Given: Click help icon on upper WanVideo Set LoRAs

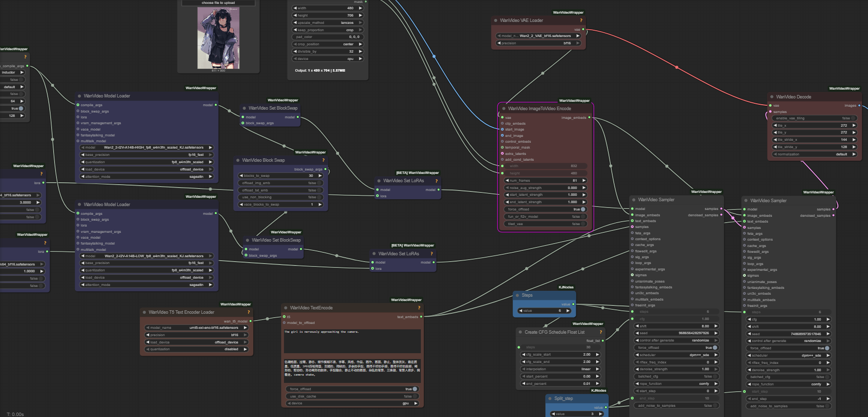Looking at the screenshot, I should (436, 181).
